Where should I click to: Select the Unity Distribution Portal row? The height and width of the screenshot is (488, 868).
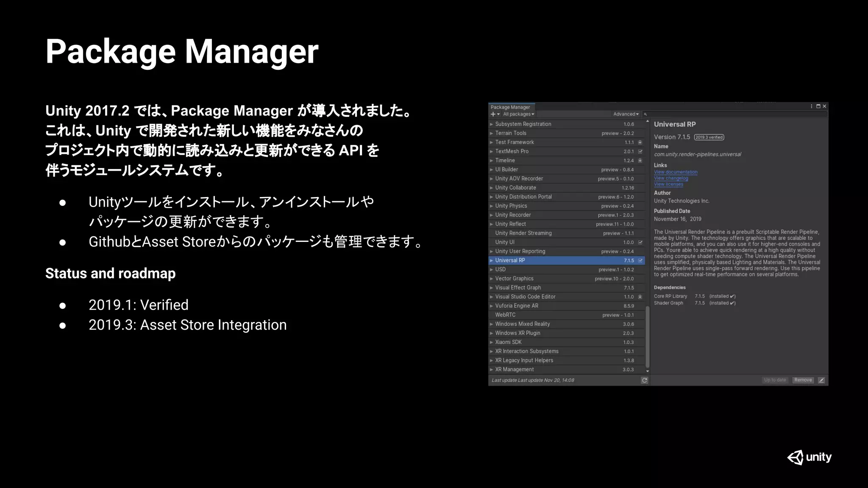[567, 197]
